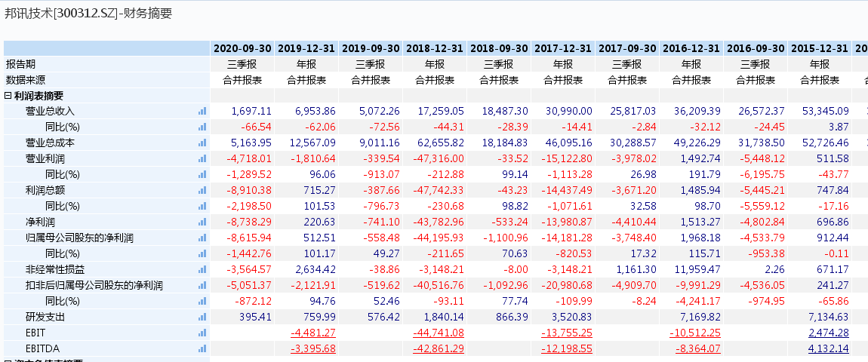The width and height of the screenshot is (868, 362).
Task: Open chart icon for 营业总成本 row
Action: click(202, 143)
